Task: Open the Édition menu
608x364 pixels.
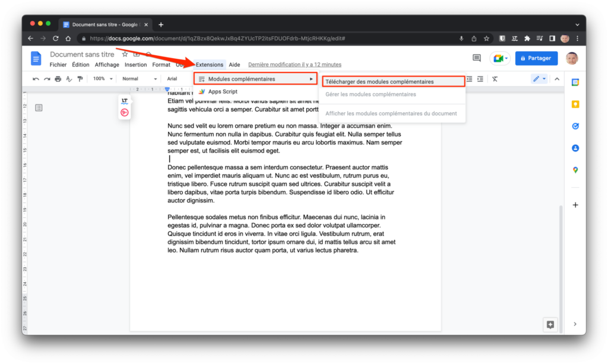Action: tap(81, 65)
